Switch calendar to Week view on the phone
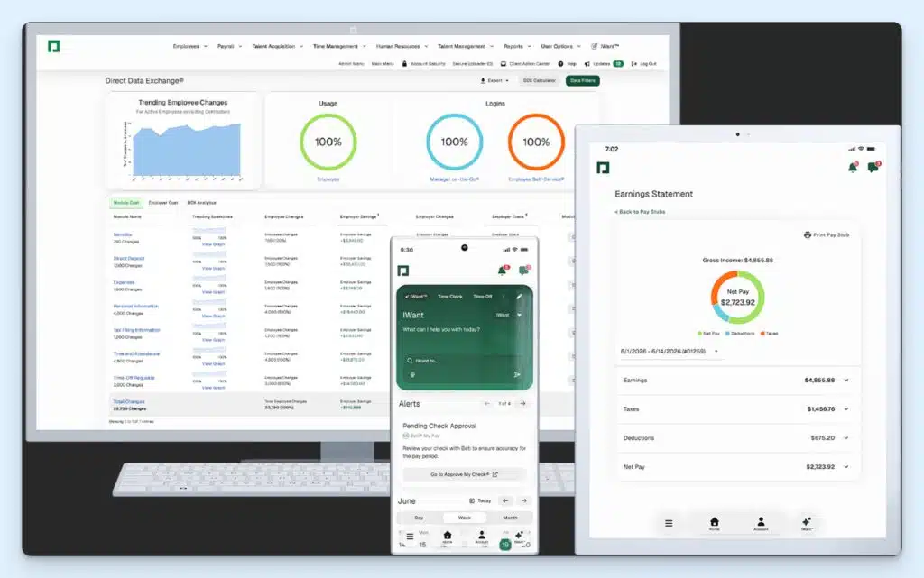 click(x=465, y=518)
